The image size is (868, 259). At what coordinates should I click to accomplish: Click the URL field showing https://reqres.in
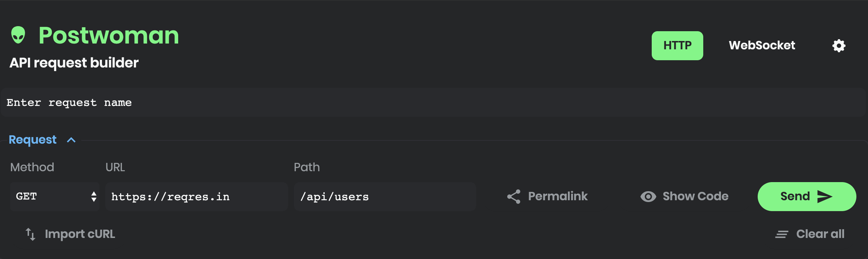coord(196,196)
